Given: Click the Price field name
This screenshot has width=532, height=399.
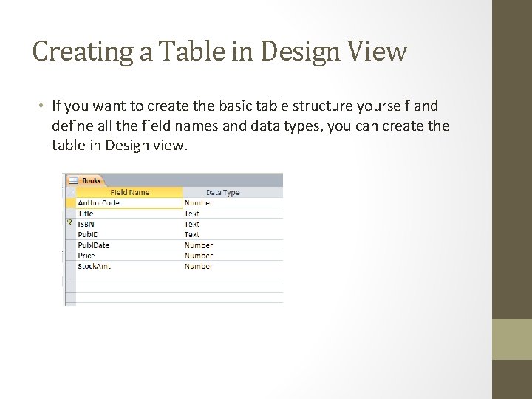Looking at the screenshot, I should coord(86,256).
